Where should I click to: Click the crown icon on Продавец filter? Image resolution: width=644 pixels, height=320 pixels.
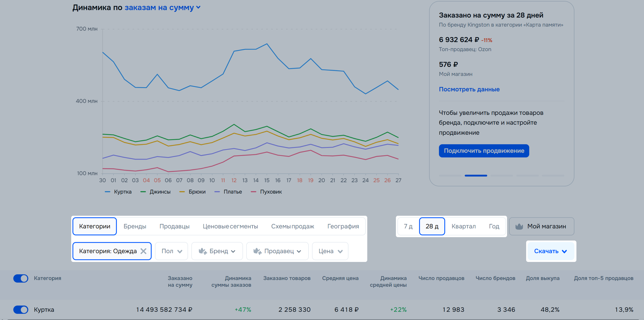[x=257, y=251]
